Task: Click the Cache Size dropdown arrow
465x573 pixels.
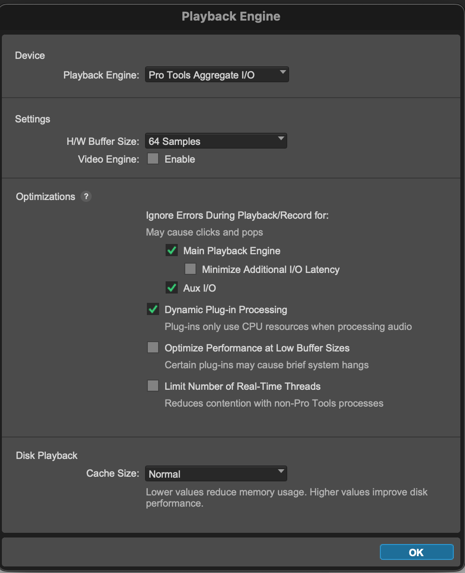Action: coord(281,471)
